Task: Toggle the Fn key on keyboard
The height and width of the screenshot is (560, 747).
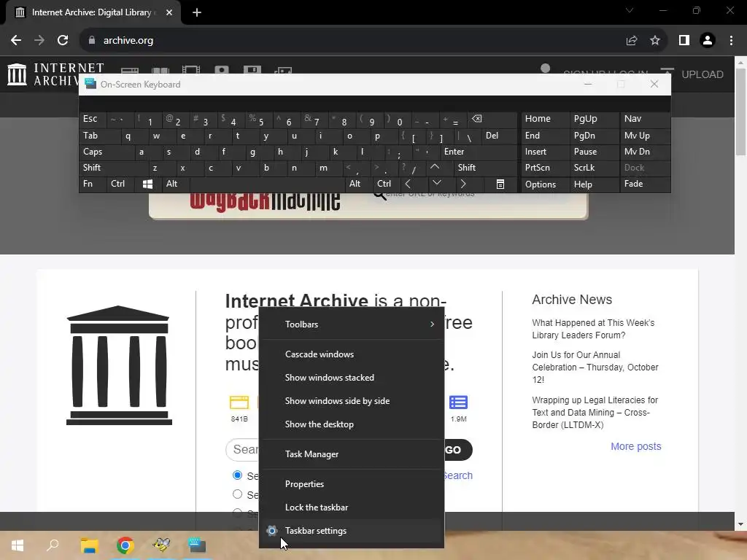Action: [93, 184]
